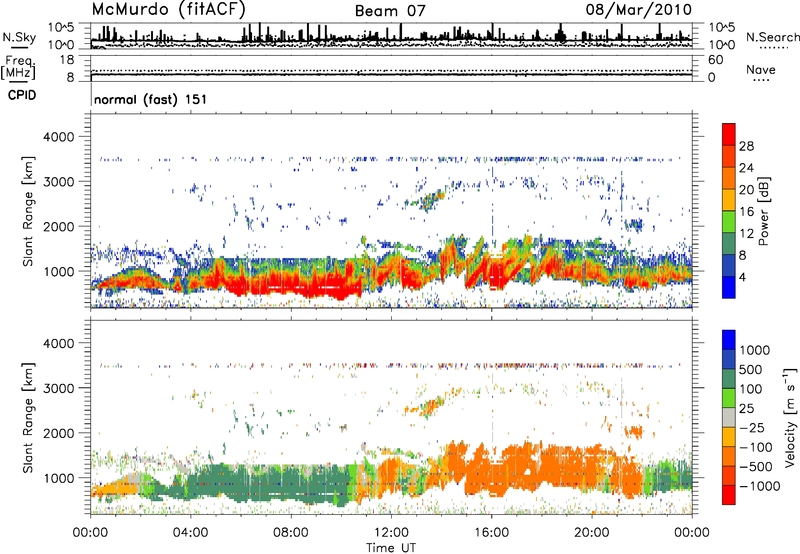Viewport: 800px width, 554px height.
Task: Click the 'N.Search' legend label
Action: [772, 37]
